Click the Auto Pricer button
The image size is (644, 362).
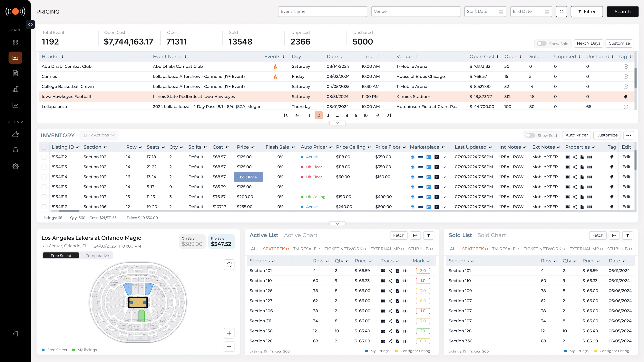coord(577,135)
